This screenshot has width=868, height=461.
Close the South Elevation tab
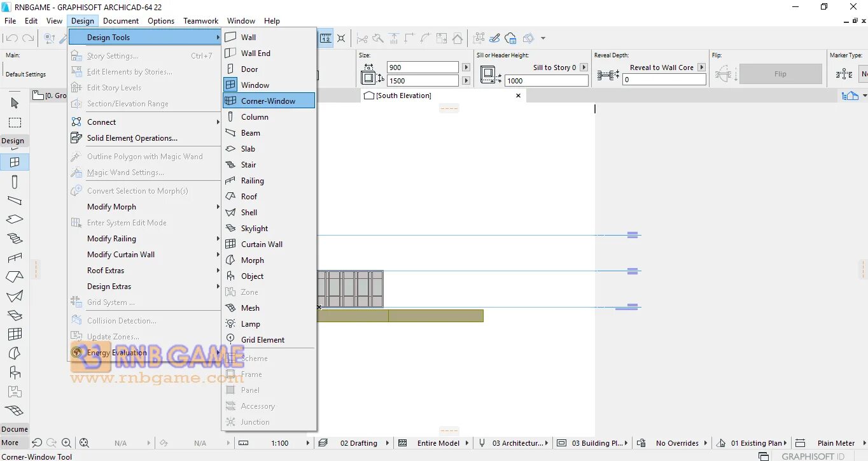click(518, 96)
